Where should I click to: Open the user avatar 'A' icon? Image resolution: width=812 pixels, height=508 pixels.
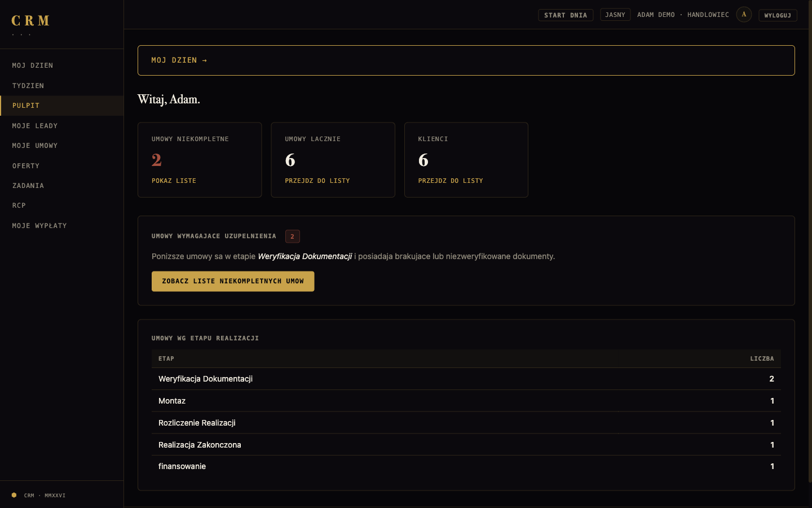tap(744, 15)
